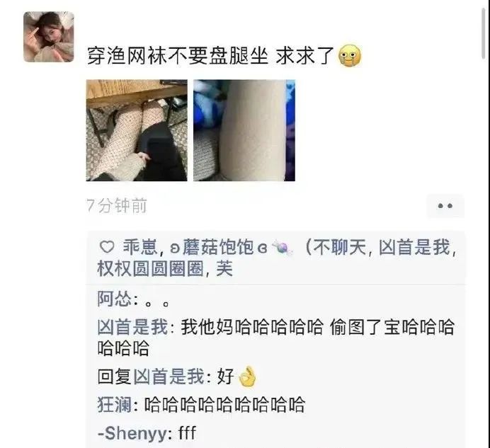Tap the 偷图了宝 comment to reply

point(275,338)
